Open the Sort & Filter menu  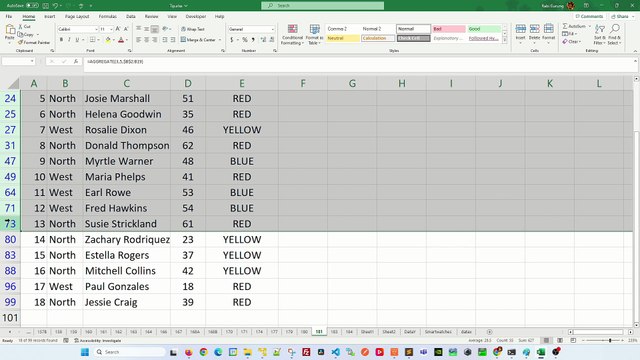point(599,34)
